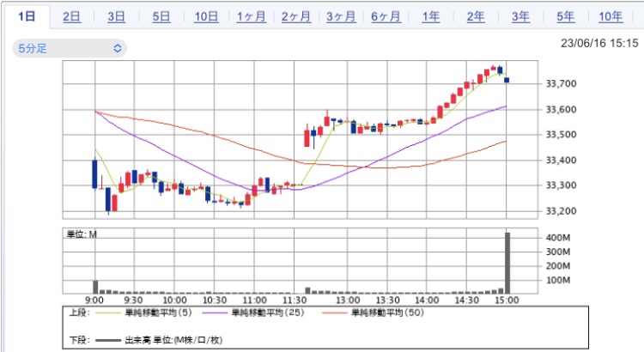Click the 10:00 time axis label
The height and width of the screenshot is (352, 644).
[x=174, y=300]
